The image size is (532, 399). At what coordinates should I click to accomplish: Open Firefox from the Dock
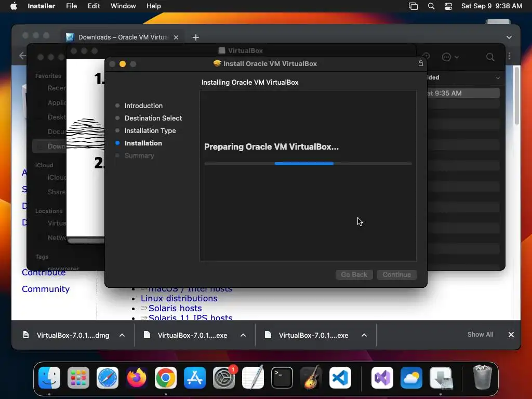click(137, 378)
